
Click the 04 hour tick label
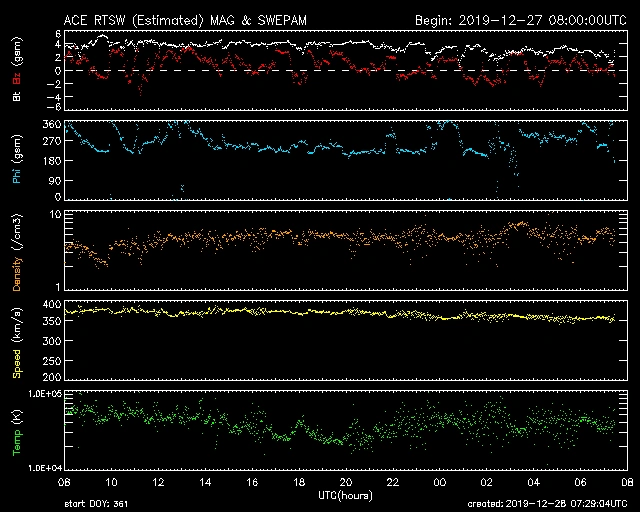click(533, 481)
